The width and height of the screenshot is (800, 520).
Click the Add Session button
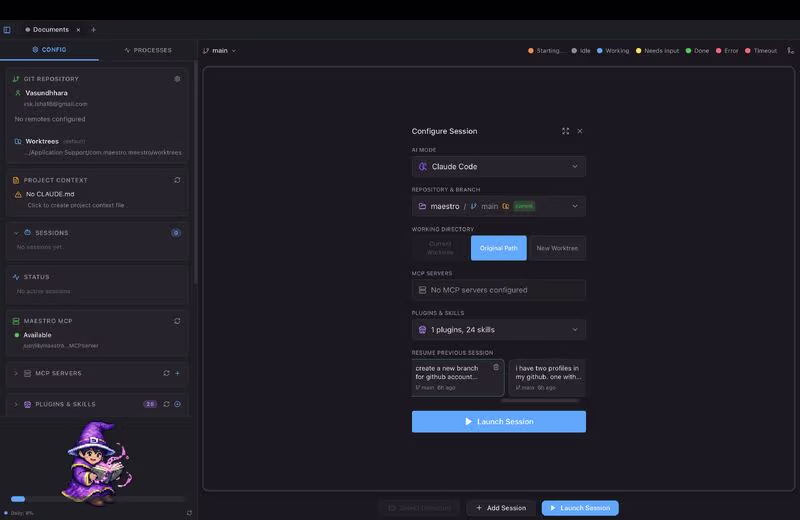pos(501,508)
